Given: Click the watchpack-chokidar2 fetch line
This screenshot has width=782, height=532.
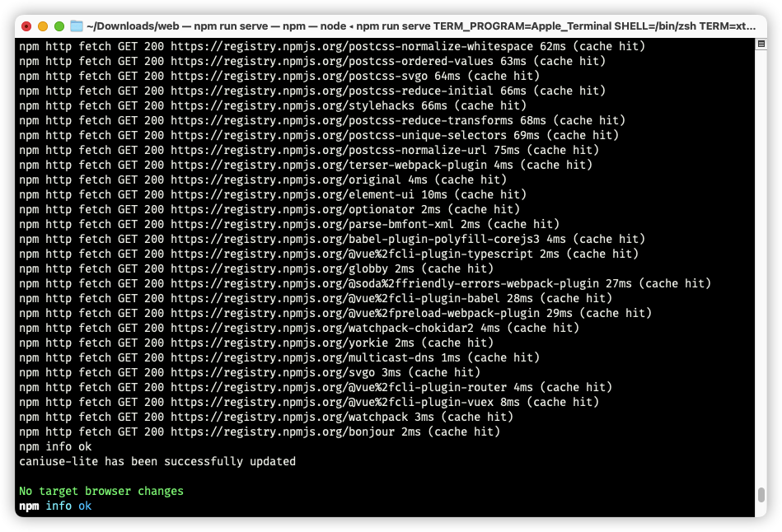Looking at the screenshot, I should coord(299,328).
